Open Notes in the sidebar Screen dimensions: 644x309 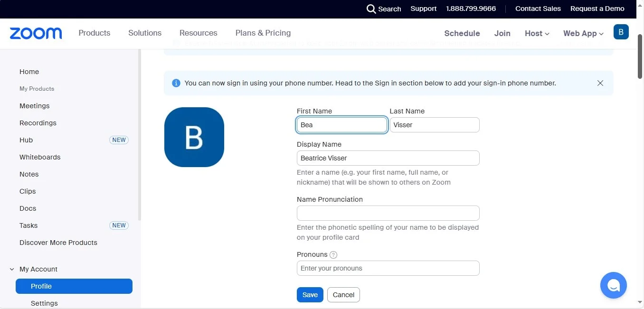[x=29, y=174]
